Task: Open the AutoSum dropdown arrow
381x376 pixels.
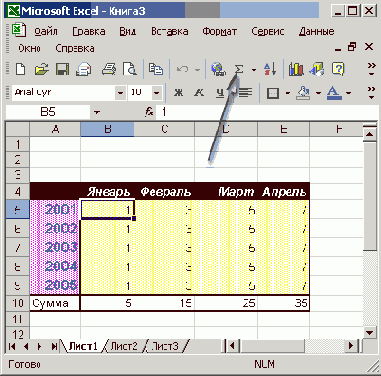Action: pos(254,70)
